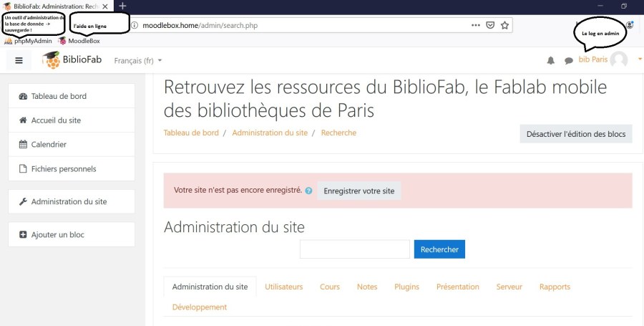Open the phpMyAdmin bookmark
644x326 pixels.
(x=29, y=41)
